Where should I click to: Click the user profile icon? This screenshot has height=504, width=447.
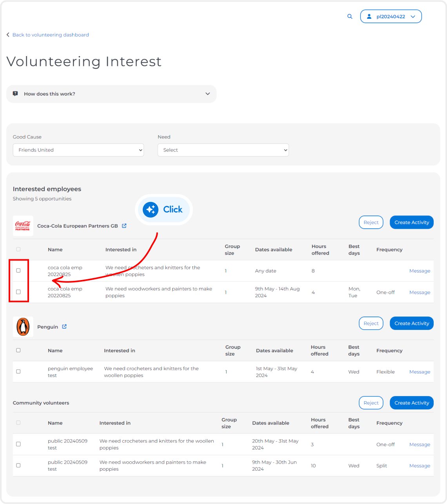(x=369, y=16)
